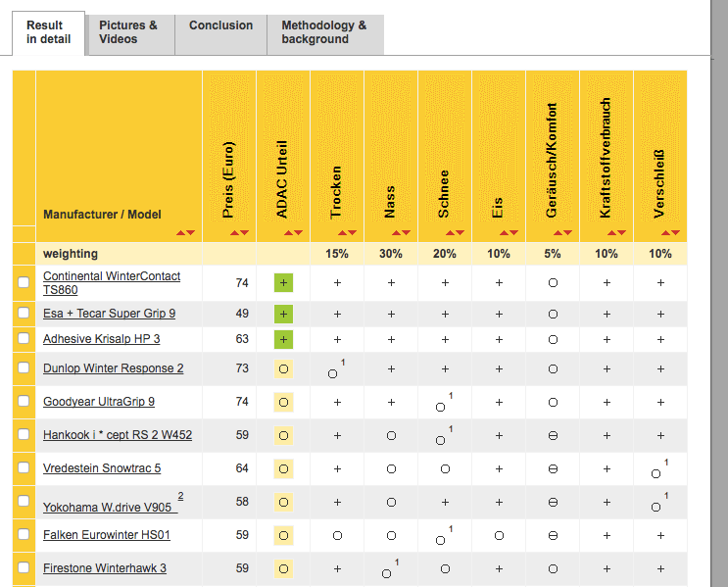Sort ascending by Geräusch/Komfort arrow
The image size is (728, 587).
[558, 232]
